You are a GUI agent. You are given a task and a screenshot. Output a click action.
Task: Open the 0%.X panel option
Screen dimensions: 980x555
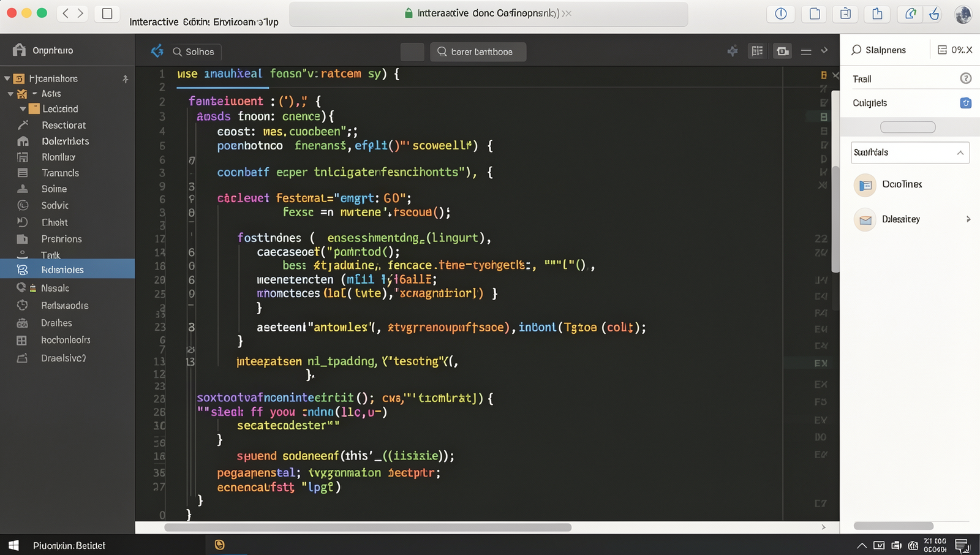[x=955, y=50]
